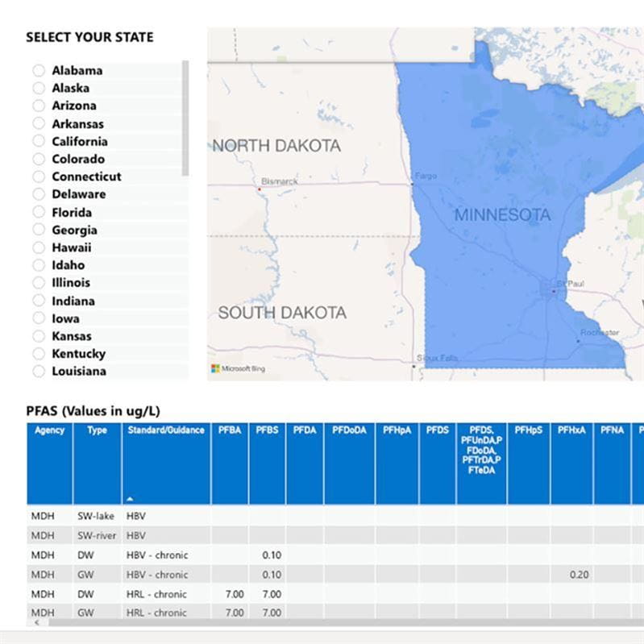The height and width of the screenshot is (644, 644).
Task: Choose California in the state list
Action: click(x=39, y=141)
